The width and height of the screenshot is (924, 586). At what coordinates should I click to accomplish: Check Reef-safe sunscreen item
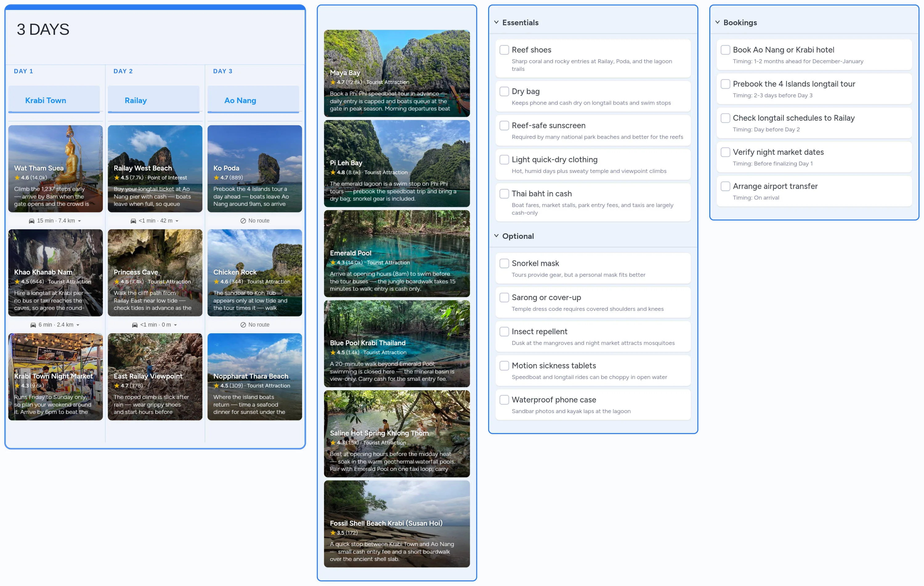coord(504,125)
